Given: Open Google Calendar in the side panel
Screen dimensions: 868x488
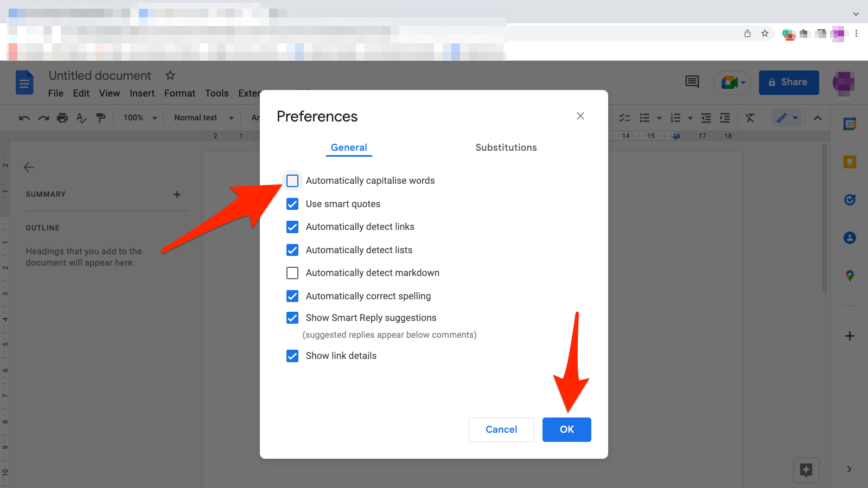Looking at the screenshot, I should [x=850, y=124].
